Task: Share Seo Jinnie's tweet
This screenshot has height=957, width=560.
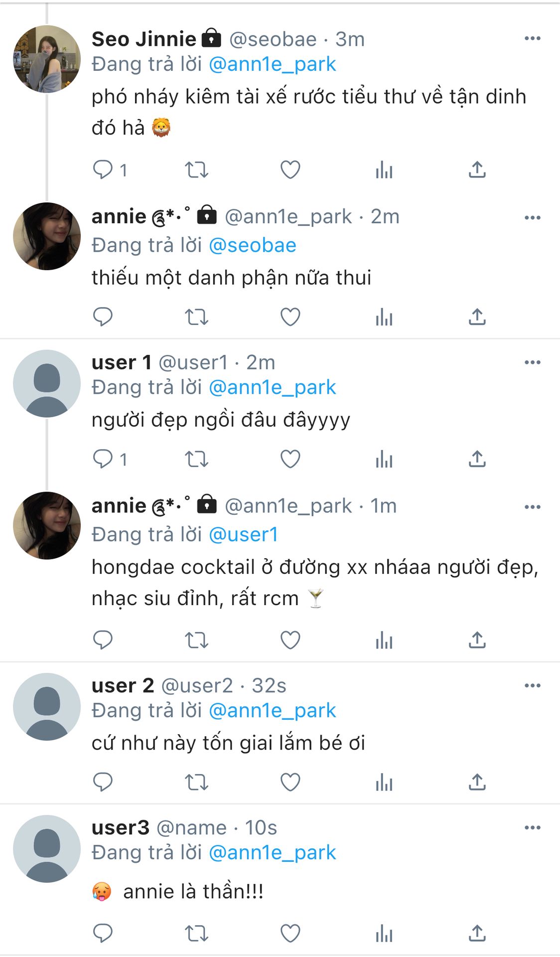Action: tap(477, 170)
